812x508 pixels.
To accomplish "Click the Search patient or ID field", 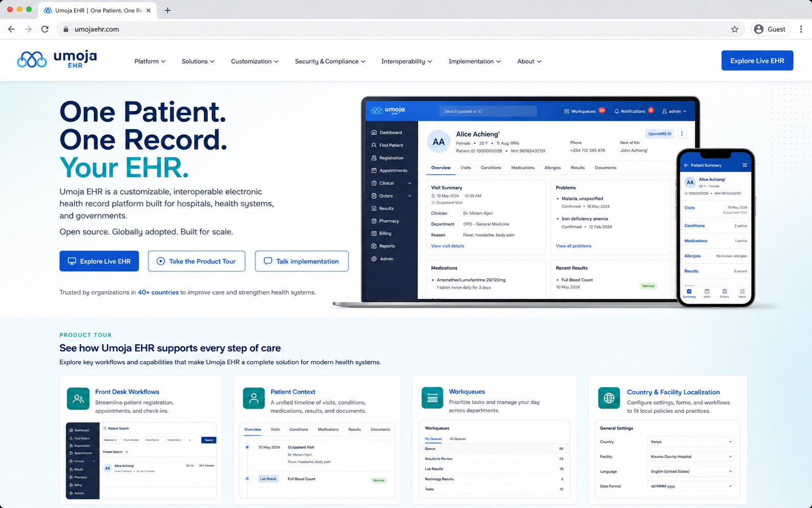I will [488, 111].
